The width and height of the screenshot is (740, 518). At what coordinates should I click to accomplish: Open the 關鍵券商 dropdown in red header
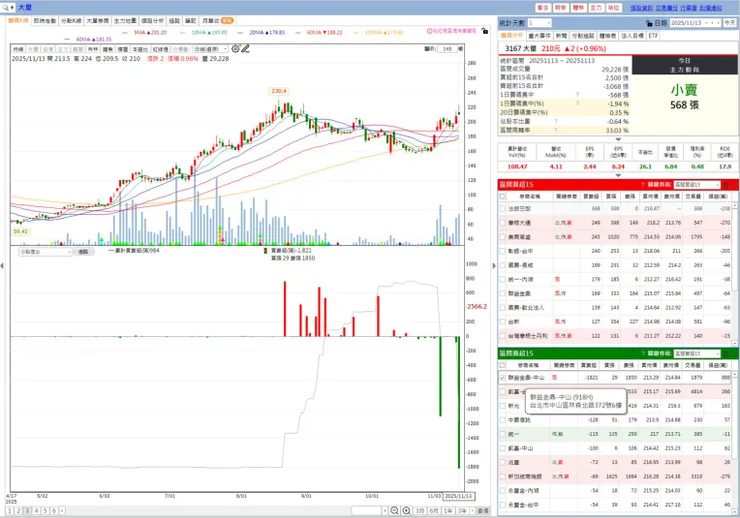click(x=697, y=185)
